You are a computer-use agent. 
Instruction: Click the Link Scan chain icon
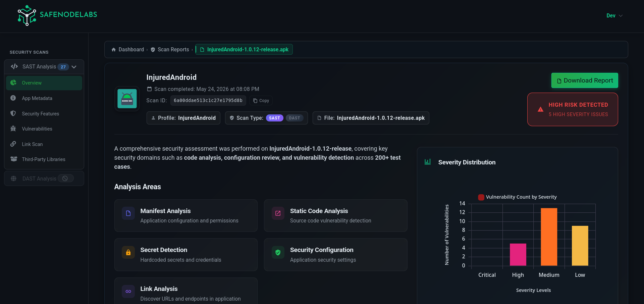(x=13, y=144)
